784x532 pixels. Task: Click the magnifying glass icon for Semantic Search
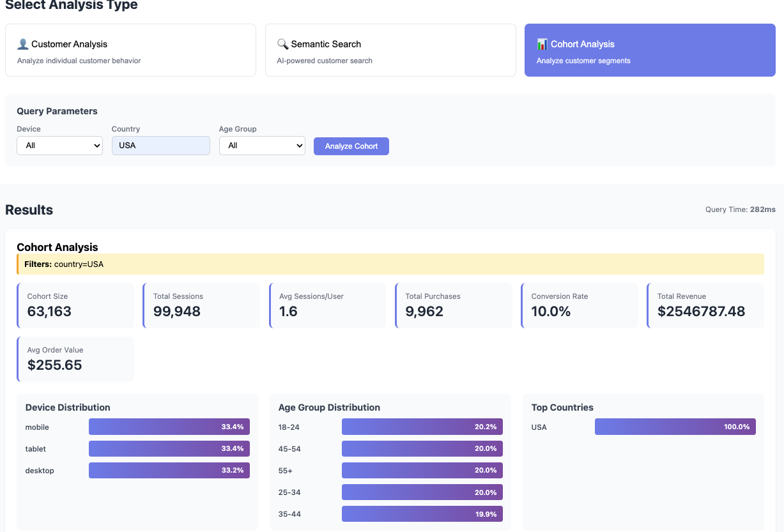point(282,44)
